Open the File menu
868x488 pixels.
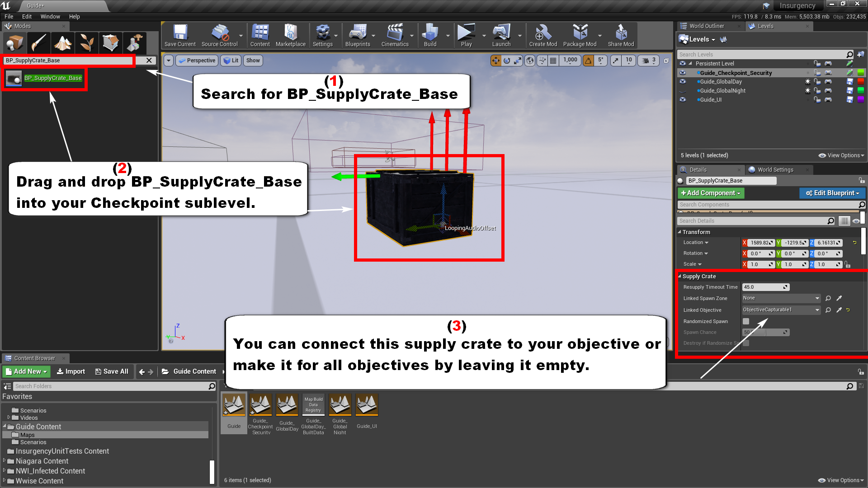tap(9, 17)
